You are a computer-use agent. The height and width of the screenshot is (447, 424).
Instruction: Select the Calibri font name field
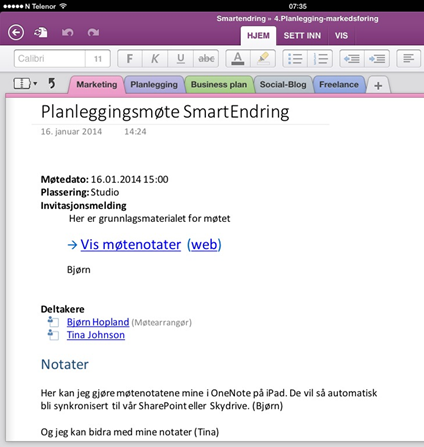point(49,59)
